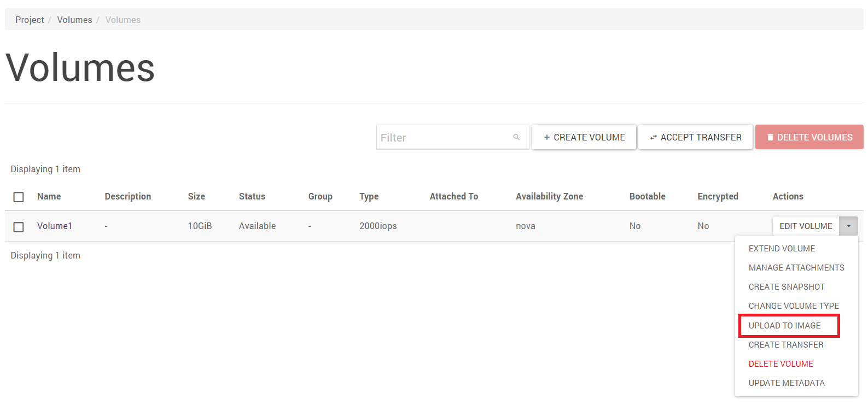The width and height of the screenshot is (868, 405).
Task: Check the Volume1 row checkbox
Action: pyautogui.click(x=19, y=226)
